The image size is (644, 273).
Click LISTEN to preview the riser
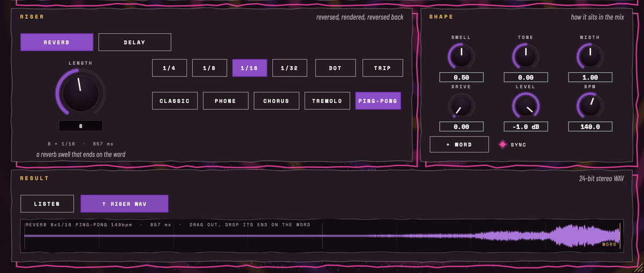[x=47, y=204]
